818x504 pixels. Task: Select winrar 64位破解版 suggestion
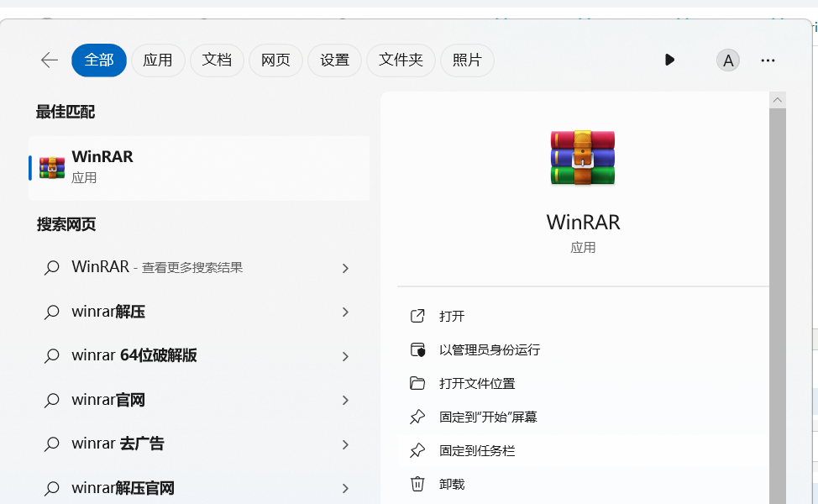pyautogui.click(x=199, y=356)
